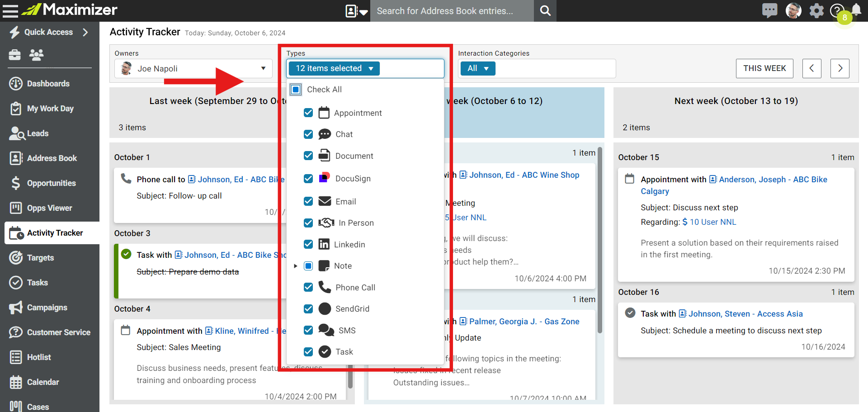Open the help question mark icon
The height and width of the screenshot is (412, 868).
coord(837,10)
